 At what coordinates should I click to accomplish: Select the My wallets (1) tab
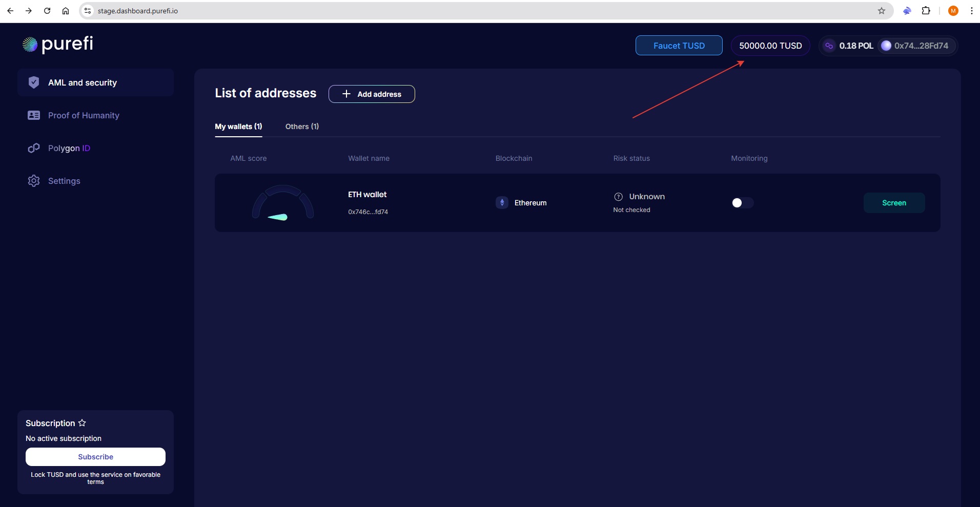[238, 126]
